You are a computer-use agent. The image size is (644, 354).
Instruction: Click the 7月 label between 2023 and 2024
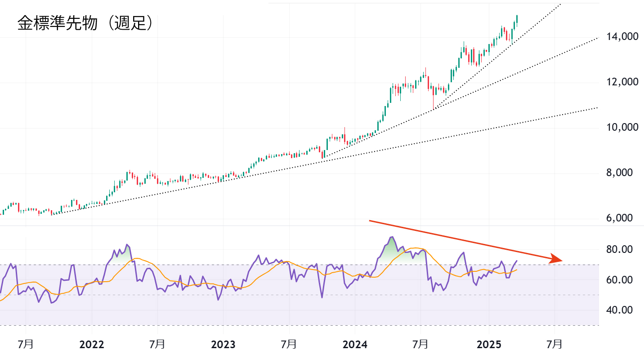click(289, 345)
